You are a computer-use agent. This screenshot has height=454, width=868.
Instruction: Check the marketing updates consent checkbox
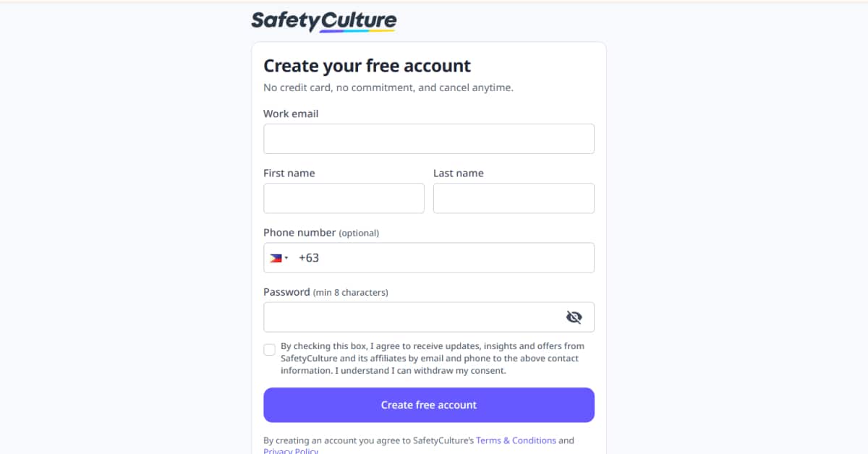(270, 350)
